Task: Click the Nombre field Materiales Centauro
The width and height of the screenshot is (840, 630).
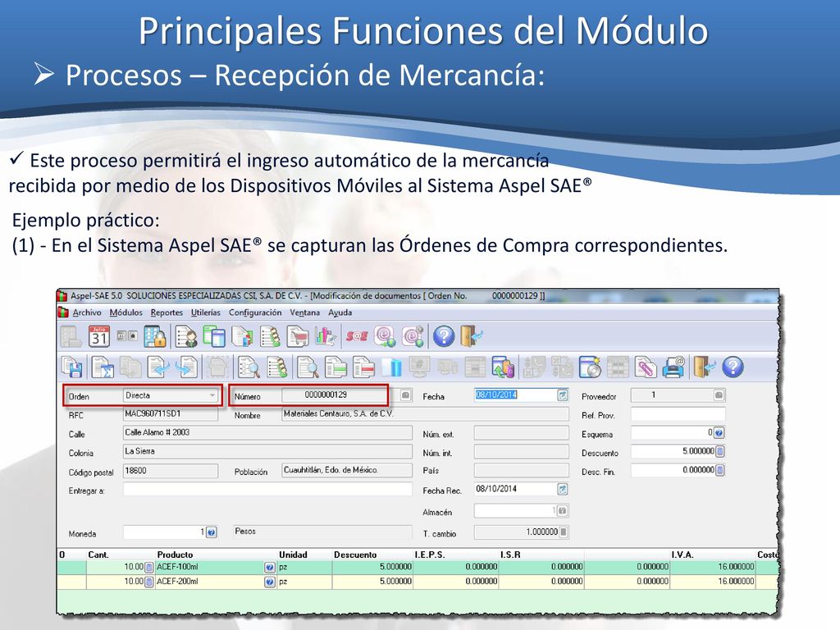Action: point(426,414)
